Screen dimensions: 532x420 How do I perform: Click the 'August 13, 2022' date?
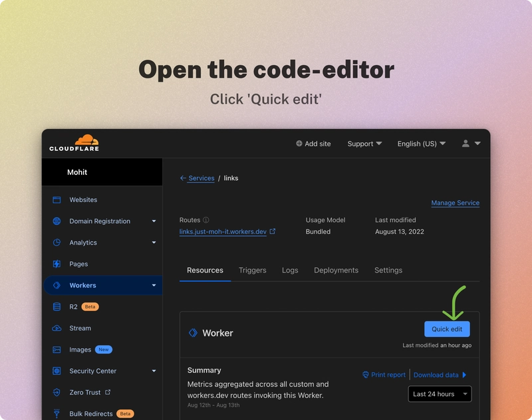point(400,231)
